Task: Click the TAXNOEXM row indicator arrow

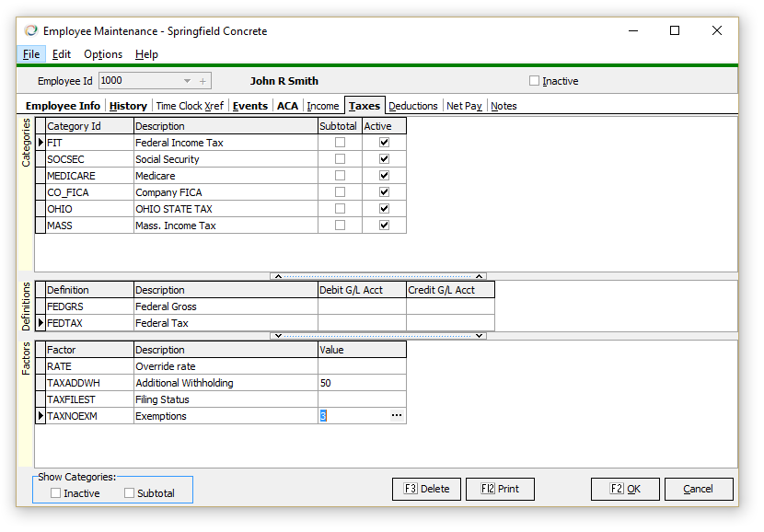Action: [x=41, y=416]
